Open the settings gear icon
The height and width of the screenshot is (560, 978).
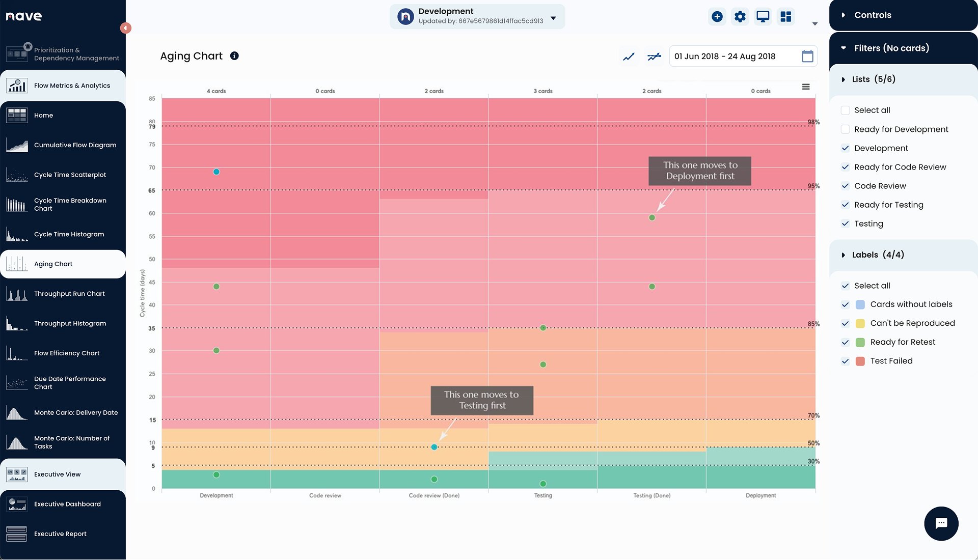tap(740, 17)
